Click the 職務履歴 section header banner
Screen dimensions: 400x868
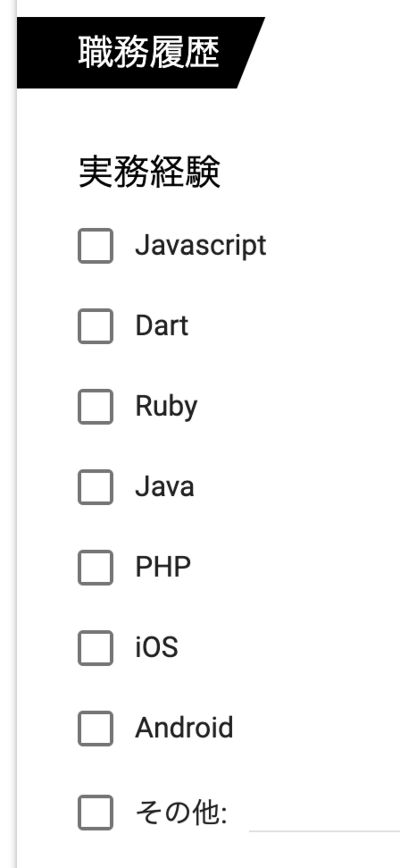tap(141, 53)
